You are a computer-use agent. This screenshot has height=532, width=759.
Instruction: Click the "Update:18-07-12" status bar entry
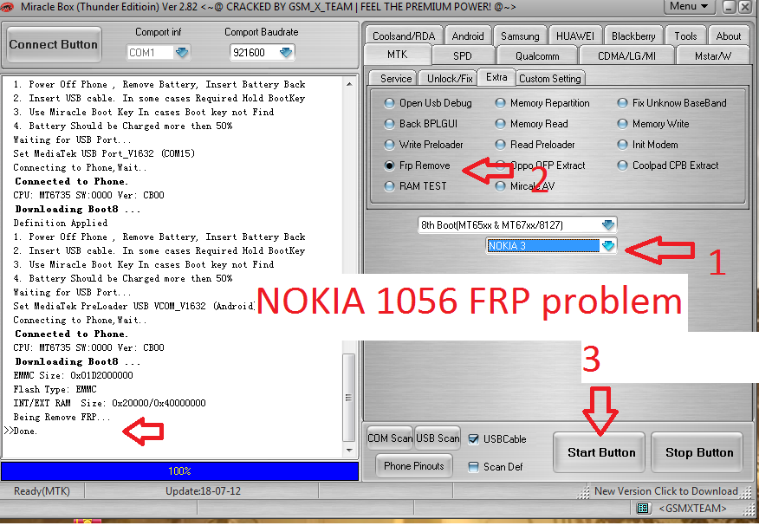tap(204, 491)
